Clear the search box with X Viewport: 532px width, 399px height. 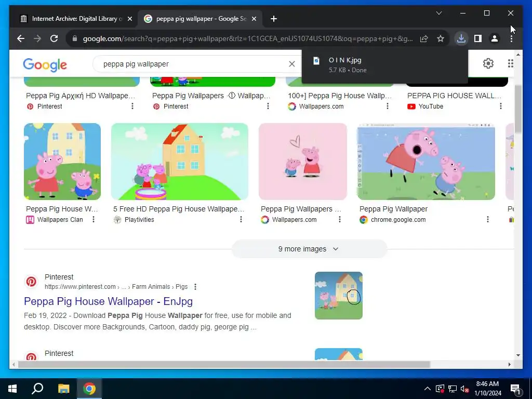[292, 64]
